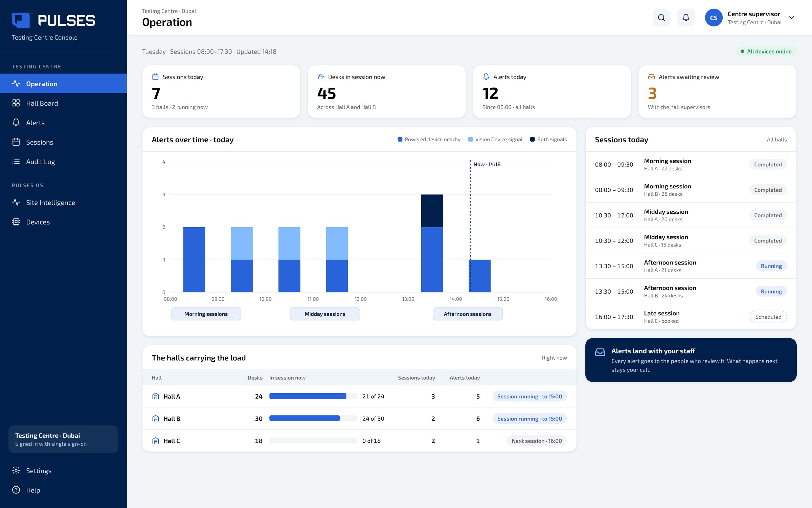Open notifications bell in top bar

coord(686,18)
